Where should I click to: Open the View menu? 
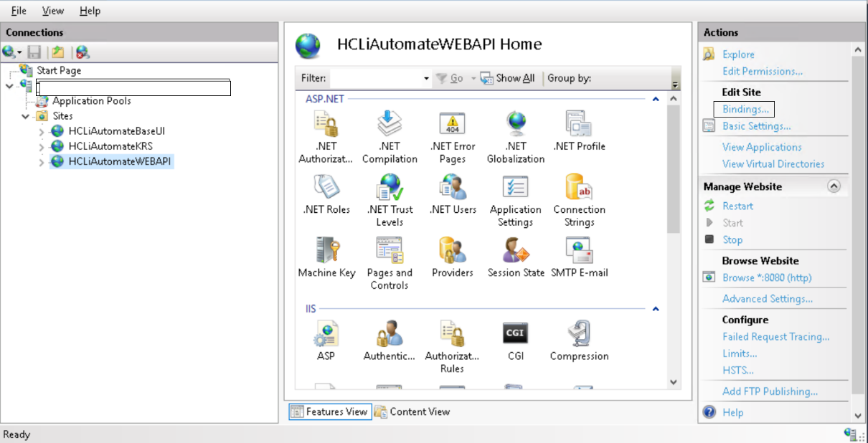point(52,11)
